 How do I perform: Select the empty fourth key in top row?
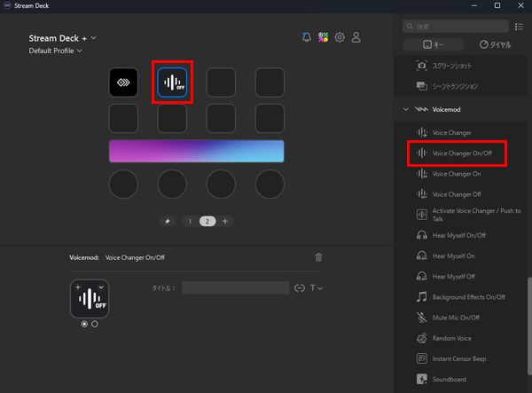(270, 83)
